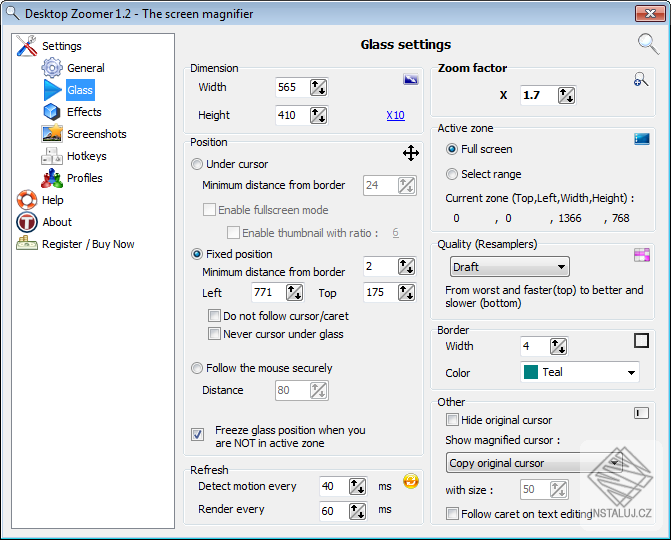Open Register / Buy Now
Screen dimensions: 671x540
point(88,244)
